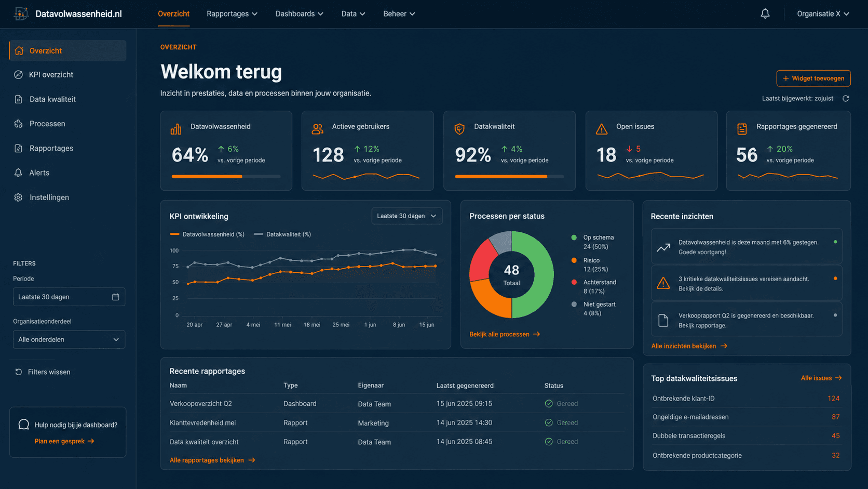Screen dimensions: 868x489
Task: Open the Data dropdown menu
Action: (x=354, y=14)
